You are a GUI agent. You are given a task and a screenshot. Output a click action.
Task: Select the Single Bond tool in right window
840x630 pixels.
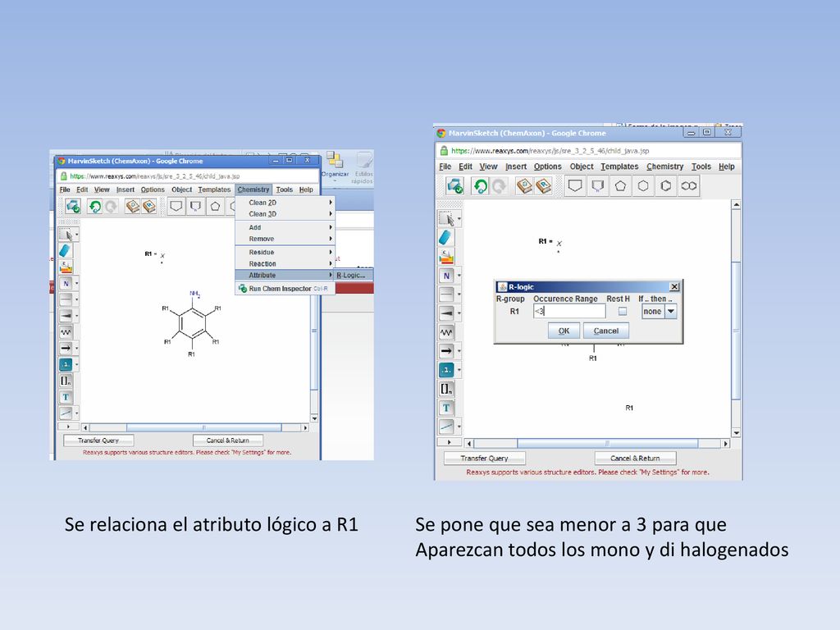coord(445,294)
